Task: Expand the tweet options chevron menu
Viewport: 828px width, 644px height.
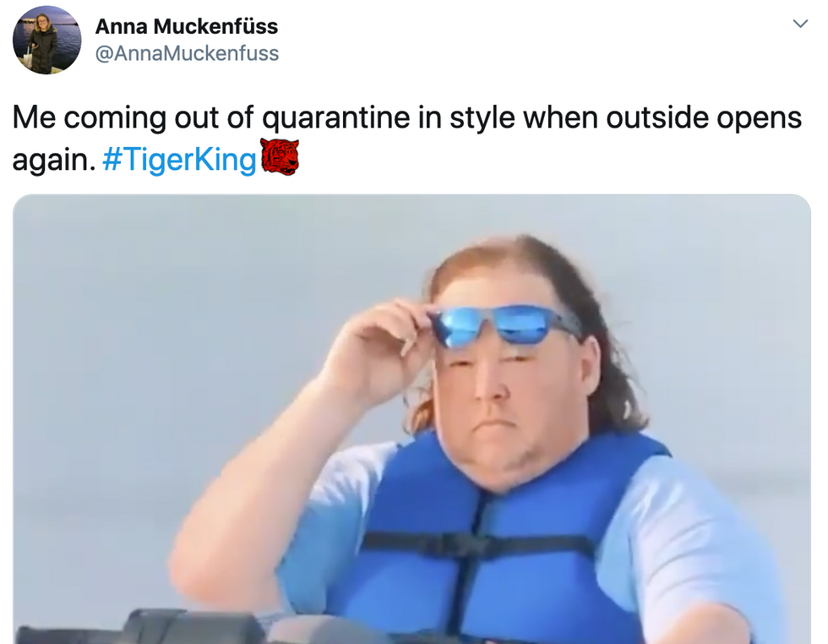Action: coord(801,24)
